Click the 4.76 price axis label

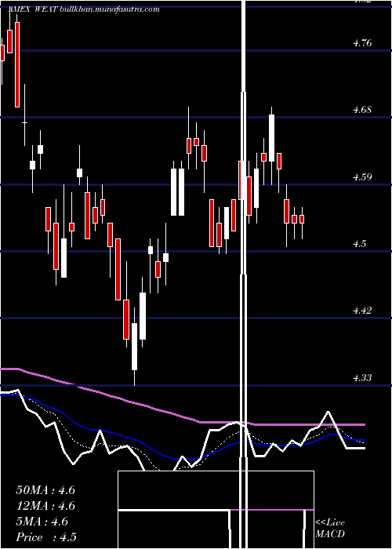click(x=362, y=43)
